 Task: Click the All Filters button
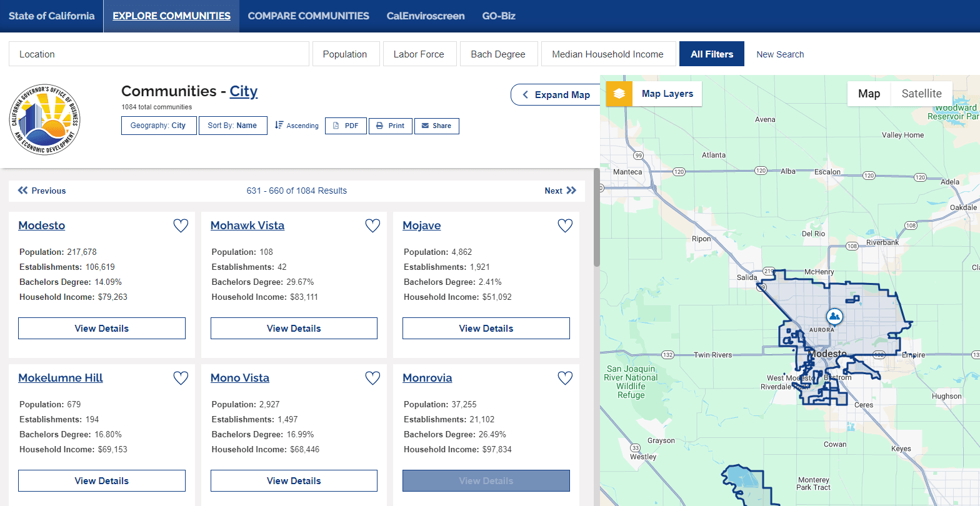click(712, 54)
